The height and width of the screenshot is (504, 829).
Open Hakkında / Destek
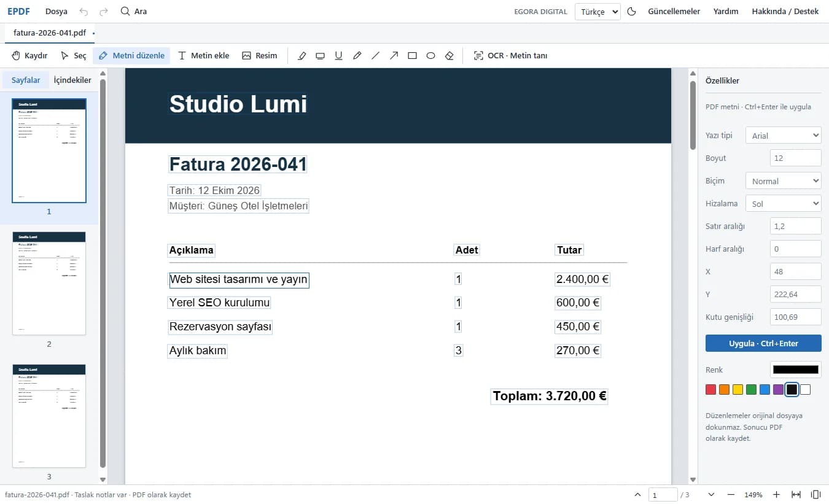pyautogui.click(x=785, y=12)
